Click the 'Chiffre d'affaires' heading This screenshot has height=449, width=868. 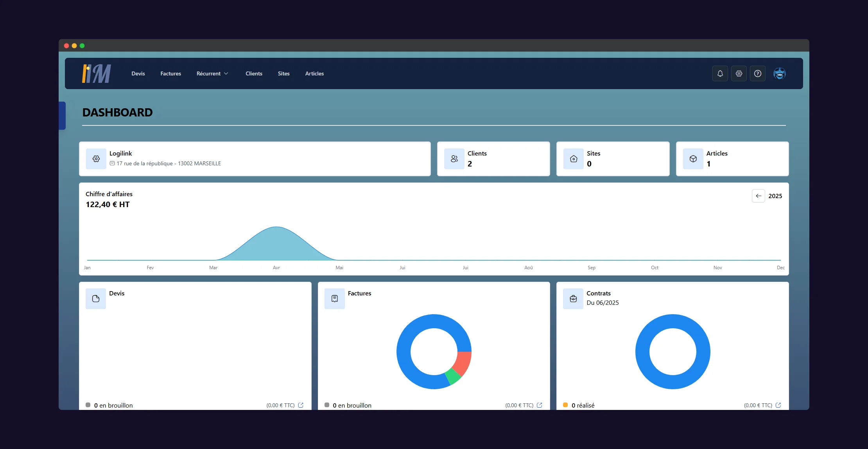(109, 194)
